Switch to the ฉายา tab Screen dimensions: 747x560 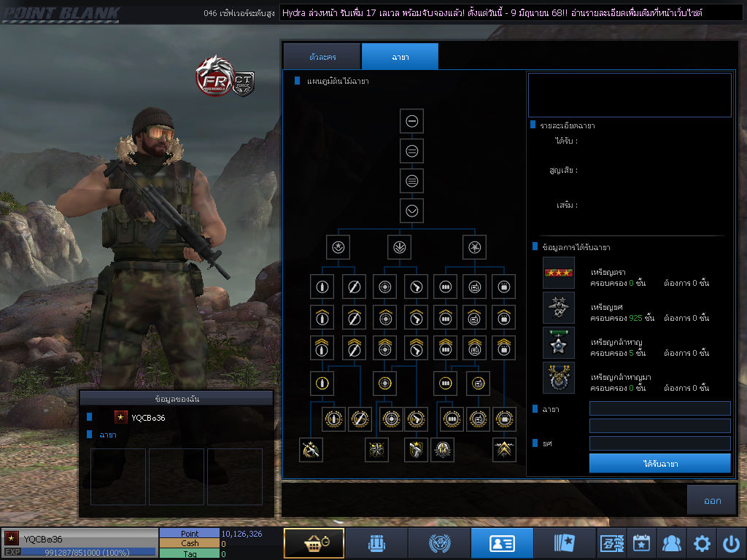point(400,57)
